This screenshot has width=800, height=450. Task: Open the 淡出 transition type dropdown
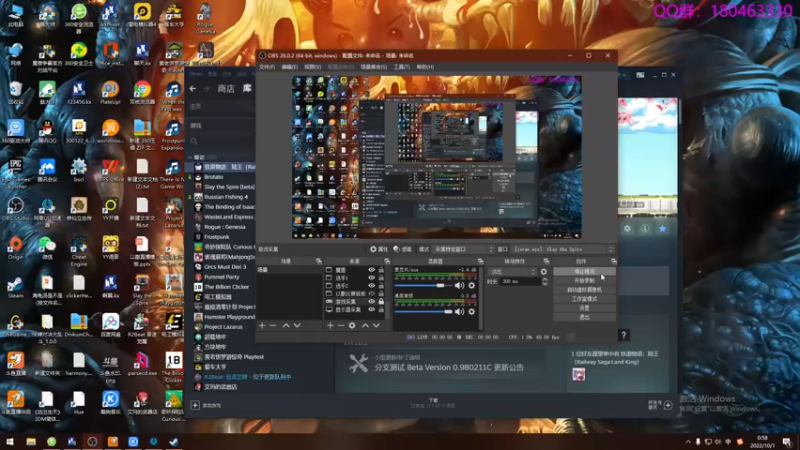point(512,272)
